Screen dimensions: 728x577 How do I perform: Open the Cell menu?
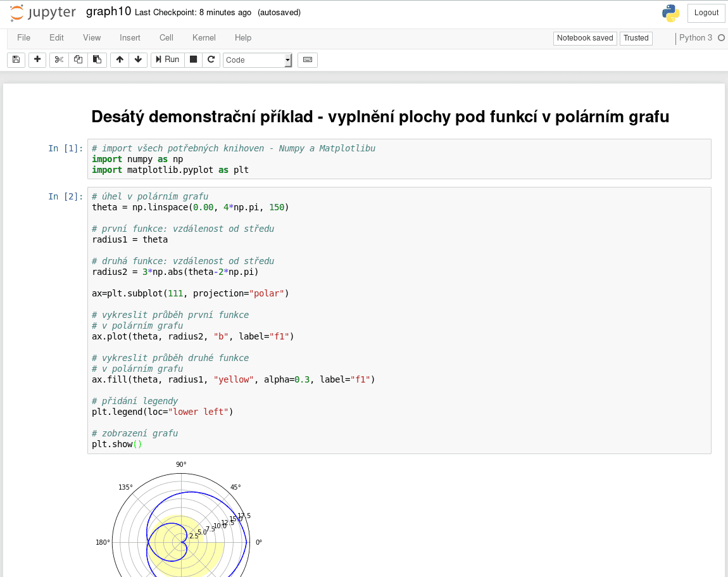tap(166, 37)
